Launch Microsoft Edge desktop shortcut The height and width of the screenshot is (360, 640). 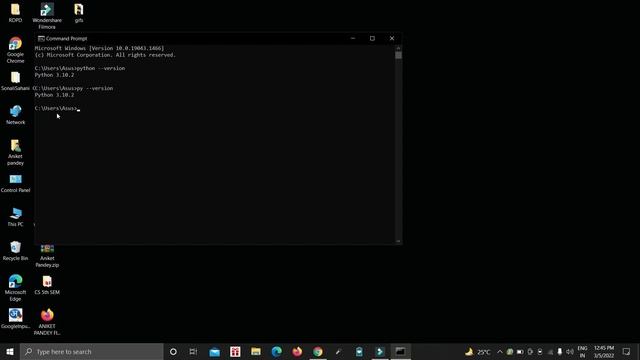point(16,288)
